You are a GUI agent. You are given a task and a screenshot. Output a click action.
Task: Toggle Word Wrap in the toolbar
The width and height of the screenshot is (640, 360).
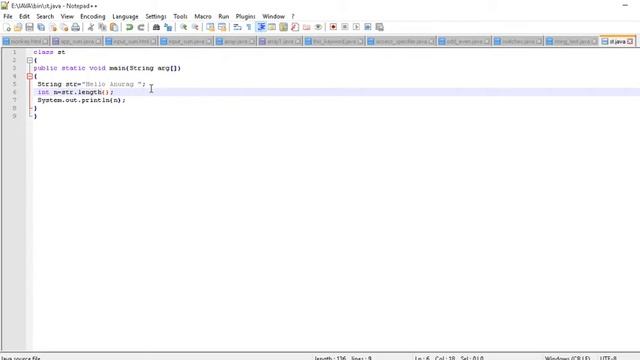[237, 27]
